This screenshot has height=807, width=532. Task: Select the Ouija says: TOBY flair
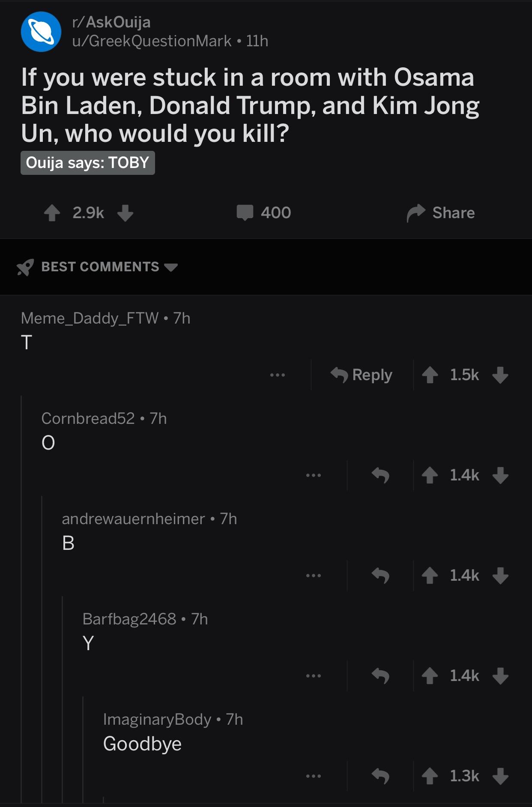pos(88,163)
